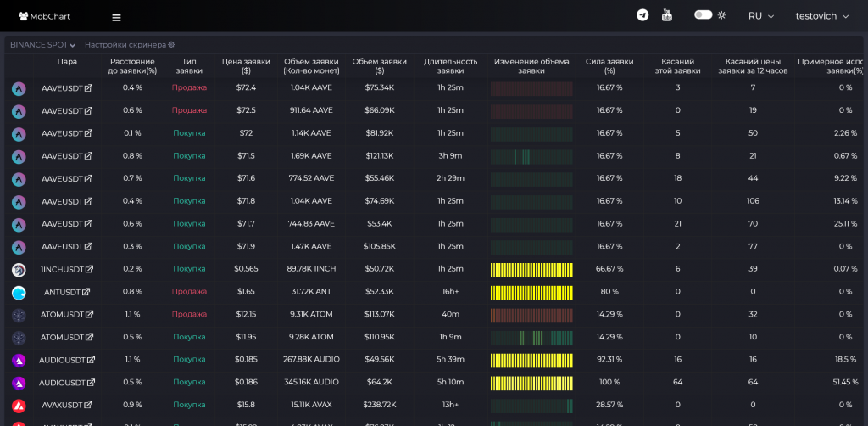Open the BINANCE SPOT exchange dropdown

(42, 45)
